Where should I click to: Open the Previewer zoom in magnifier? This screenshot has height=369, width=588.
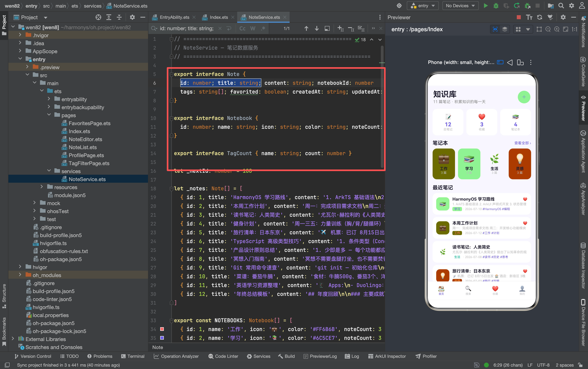pyautogui.click(x=556, y=29)
